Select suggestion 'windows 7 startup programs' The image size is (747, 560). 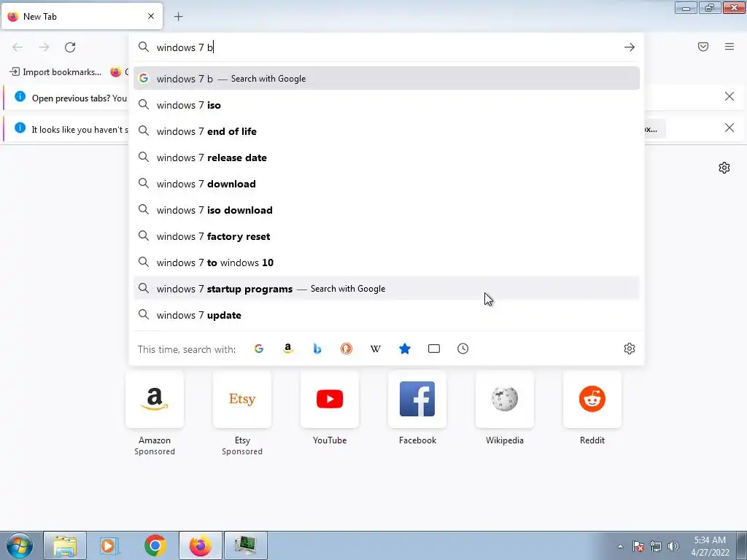387,289
